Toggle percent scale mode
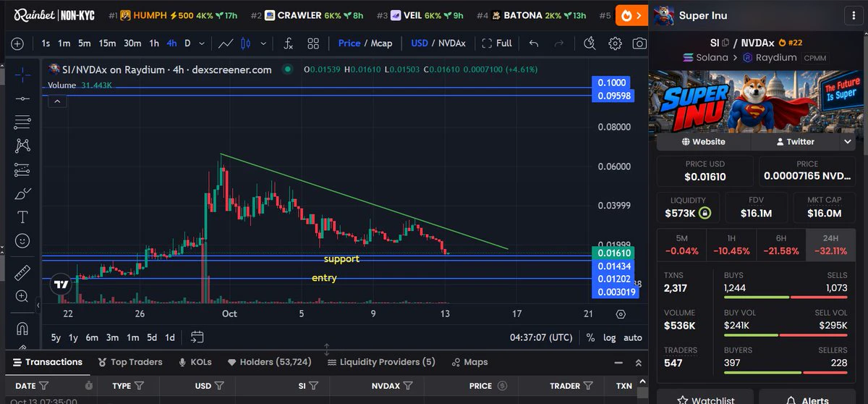Screen dimensions: 868x404 [x=590, y=337]
